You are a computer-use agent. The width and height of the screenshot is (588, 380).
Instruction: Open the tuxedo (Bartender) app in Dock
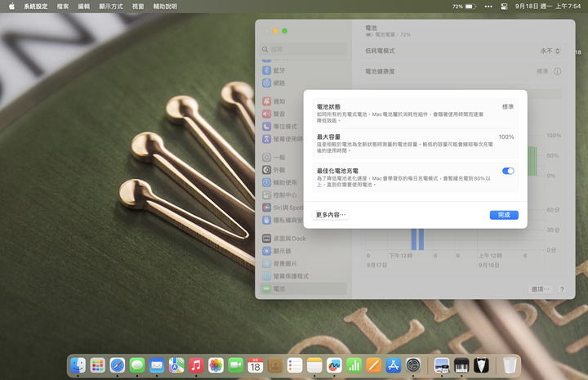pos(481,365)
